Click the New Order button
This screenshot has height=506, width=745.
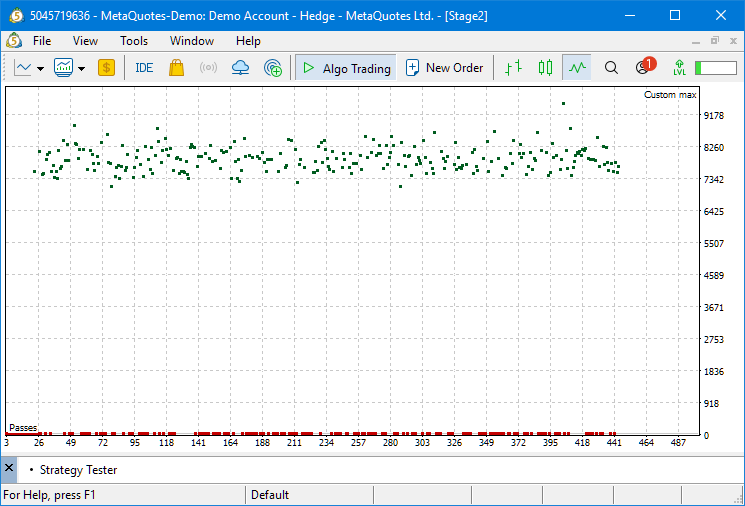(x=444, y=68)
